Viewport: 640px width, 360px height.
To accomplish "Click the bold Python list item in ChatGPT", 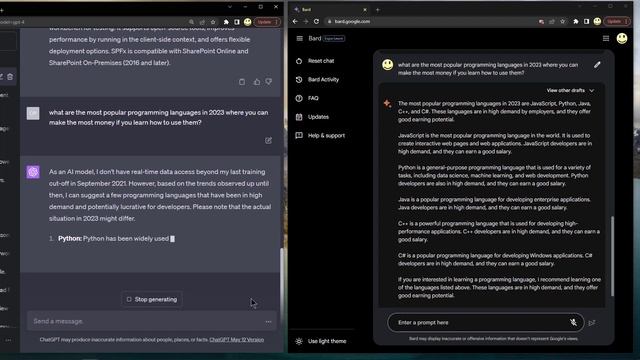I will [x=70, y=239].
